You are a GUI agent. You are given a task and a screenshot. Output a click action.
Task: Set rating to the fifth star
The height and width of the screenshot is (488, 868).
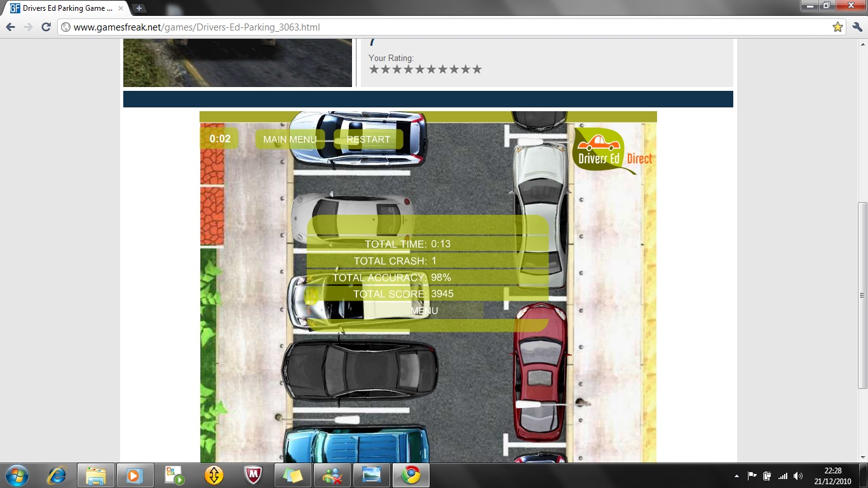[420, 69]
